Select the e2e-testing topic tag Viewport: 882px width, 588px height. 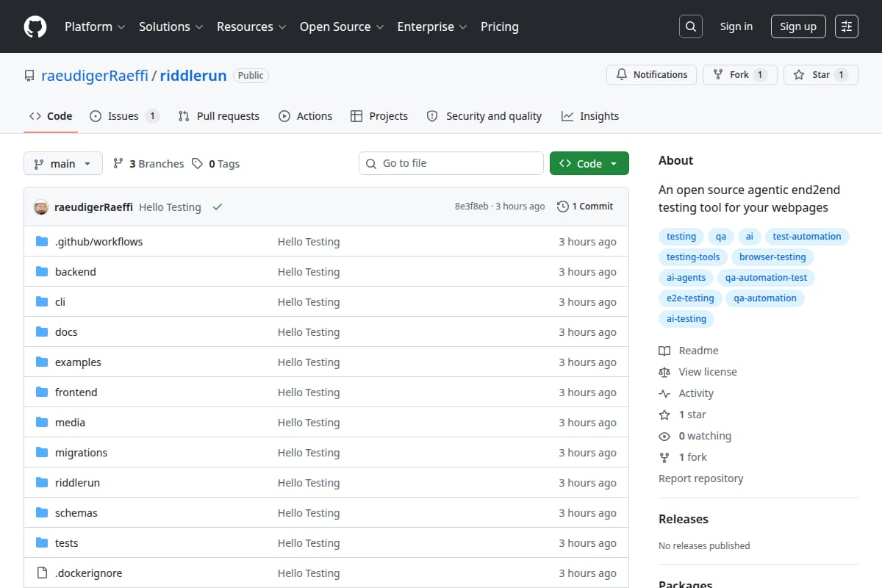(x=690, y=298)
